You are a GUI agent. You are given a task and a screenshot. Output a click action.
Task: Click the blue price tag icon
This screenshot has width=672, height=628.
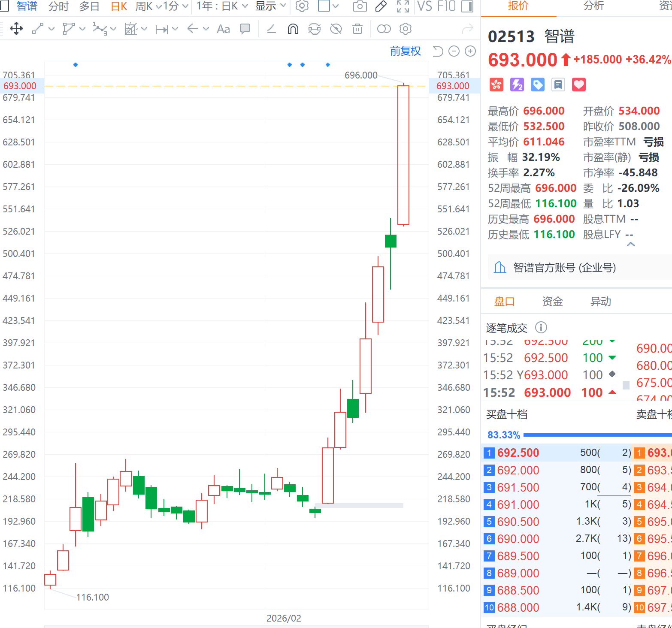point(537,85)
